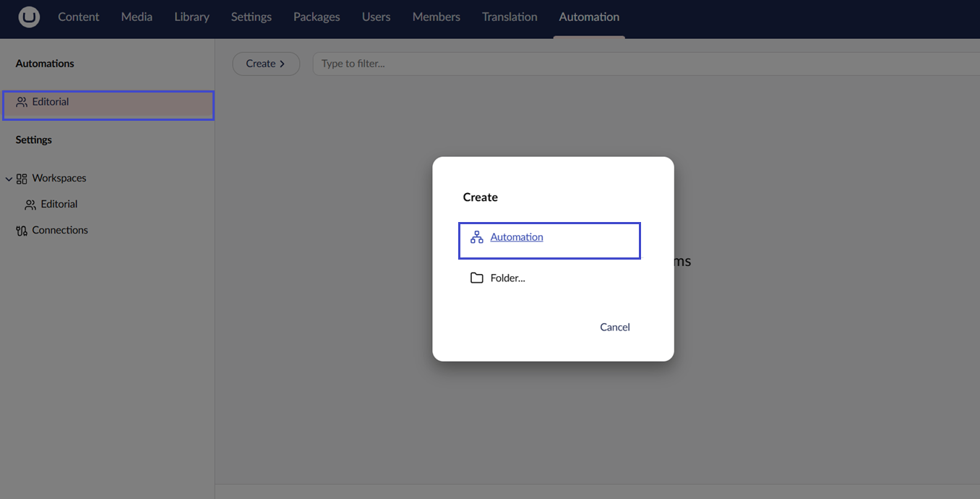Click the Automation flowchart icon

[x=476, y=237]
